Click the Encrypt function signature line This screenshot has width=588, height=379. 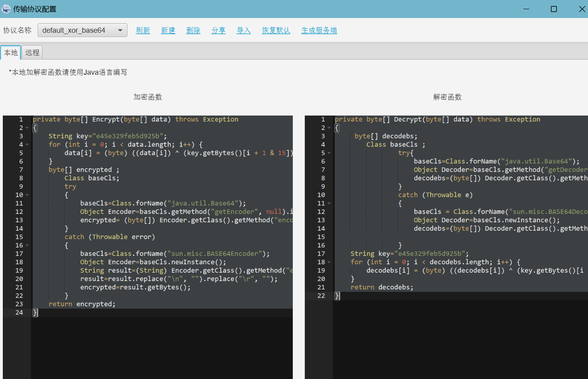coord(135,120)
